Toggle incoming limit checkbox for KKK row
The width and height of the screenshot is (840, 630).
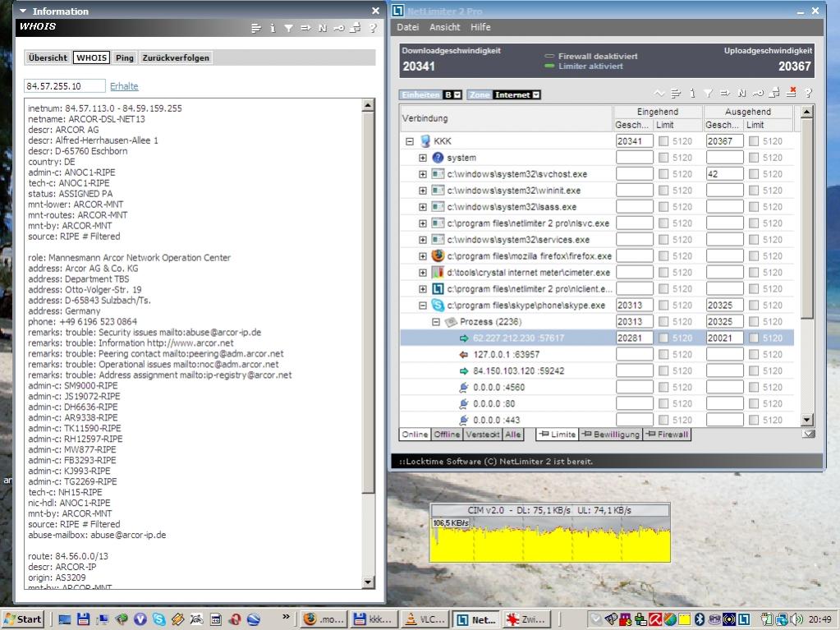[663, 141]
